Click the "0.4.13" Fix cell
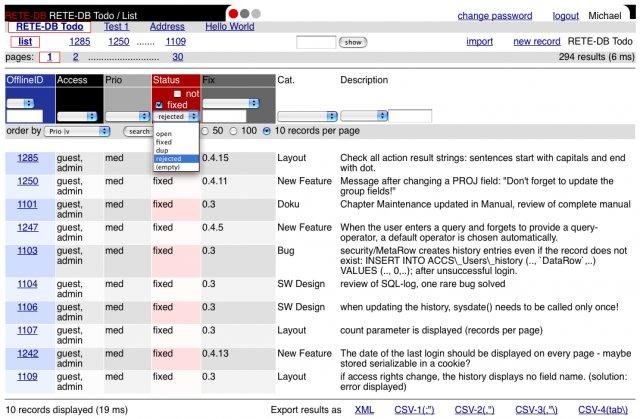The image size is (640, 419). coord(215,354)
